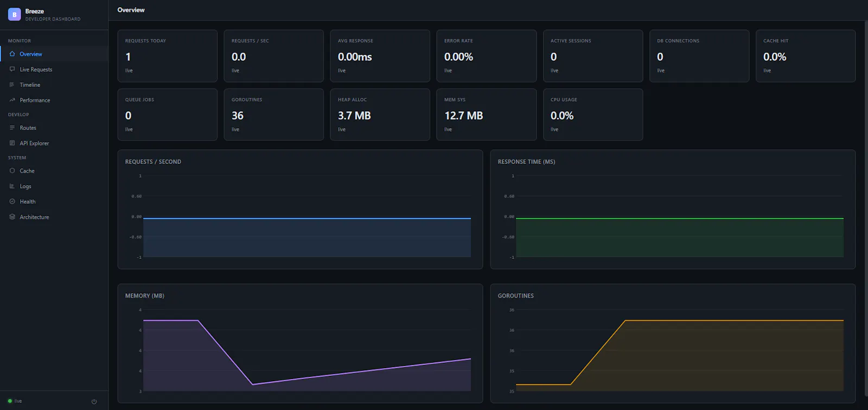Screen dimensions: 868x410
Task: Click the Health check icon
Action: pyautogui.click(x=12, y=201)
